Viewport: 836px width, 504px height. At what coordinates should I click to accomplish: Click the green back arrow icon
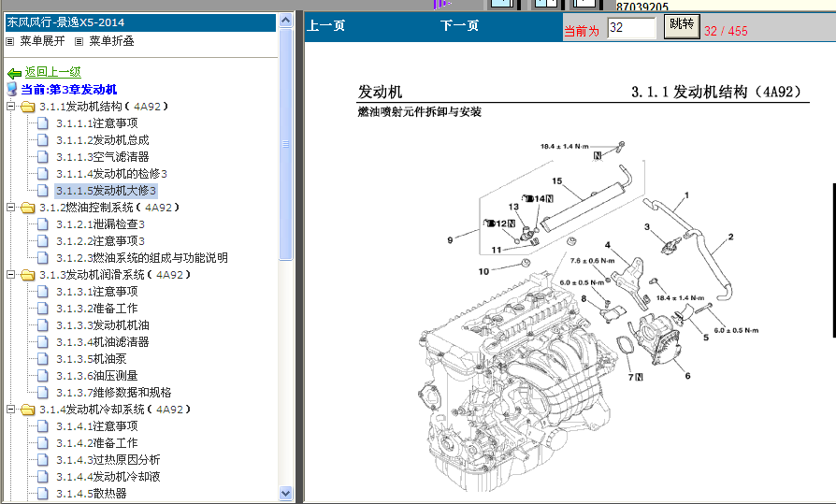click(x=14, y=73)
